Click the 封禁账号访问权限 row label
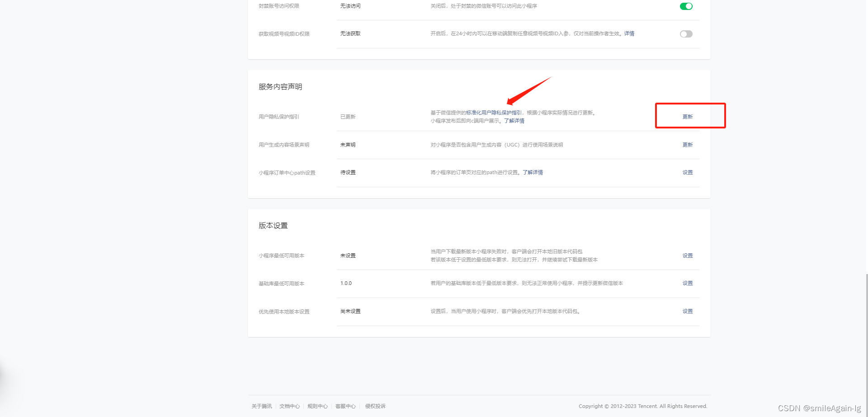The height and width of the screenshot is (417, 868). click(x=279, y=6)
